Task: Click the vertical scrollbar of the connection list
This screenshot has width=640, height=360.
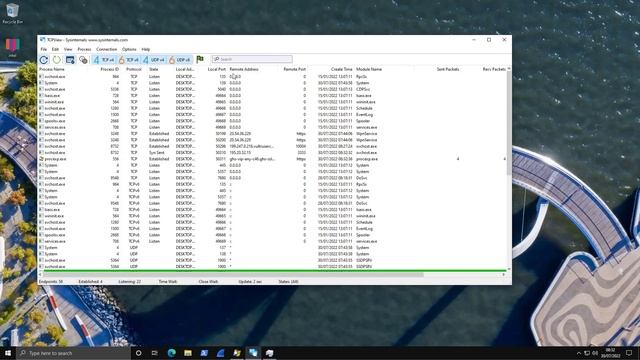Action: pos(509,124)
